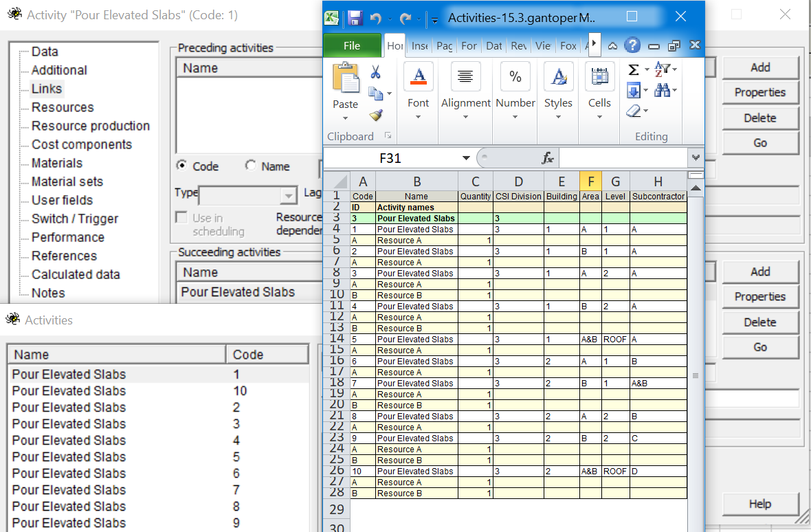Open the Undo history dropdown arrow

click(390, 20)
